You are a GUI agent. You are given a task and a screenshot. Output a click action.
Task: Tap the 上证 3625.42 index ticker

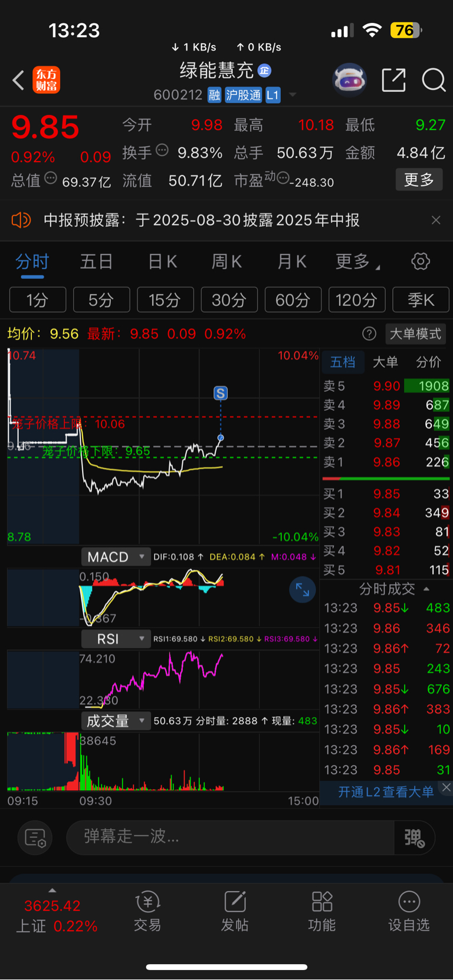point(56,916)
